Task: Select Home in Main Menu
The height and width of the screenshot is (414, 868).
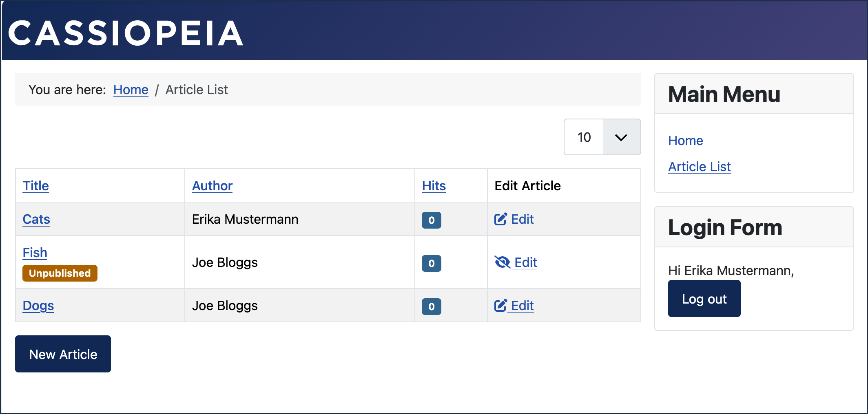Action: 686,141
